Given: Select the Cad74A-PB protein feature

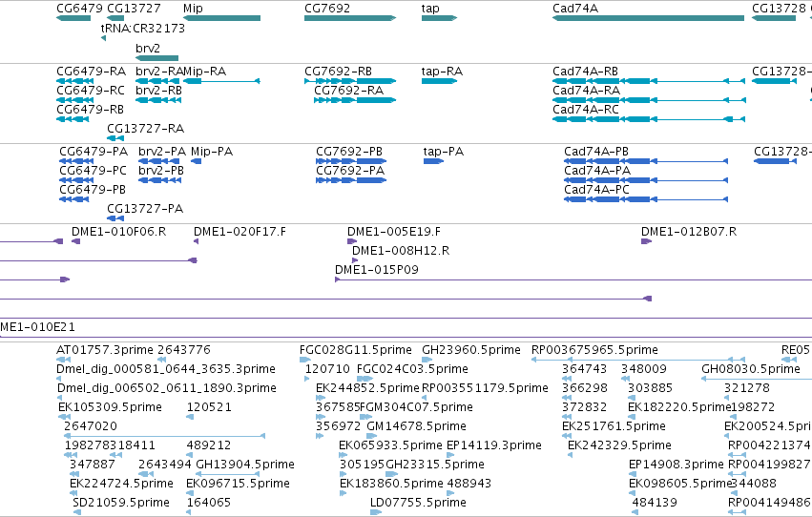Looking at the screenshot, I should click(646, 161).
